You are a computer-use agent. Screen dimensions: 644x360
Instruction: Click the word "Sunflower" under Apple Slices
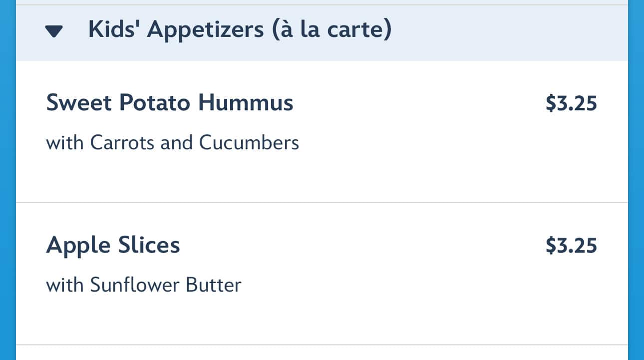[x=135, y=285]
